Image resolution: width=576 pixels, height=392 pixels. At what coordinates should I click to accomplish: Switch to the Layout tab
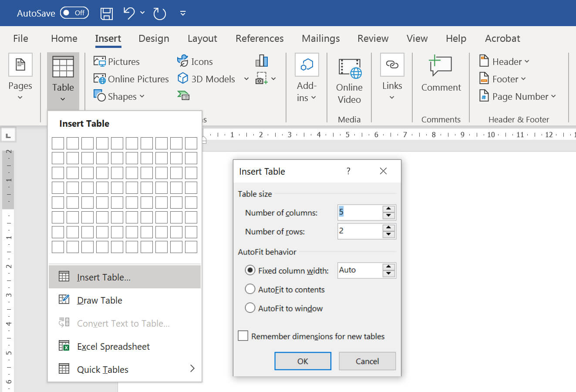pos(202,38)
